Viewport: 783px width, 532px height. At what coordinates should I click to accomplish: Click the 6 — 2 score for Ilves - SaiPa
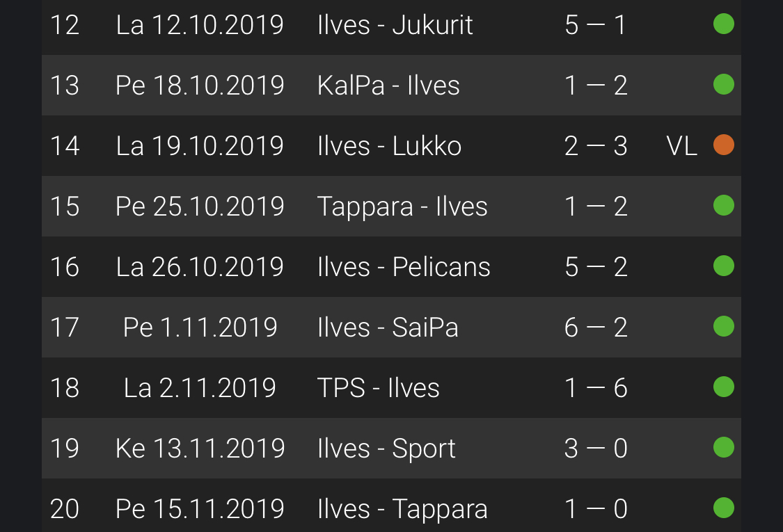(x=596, y=327)
